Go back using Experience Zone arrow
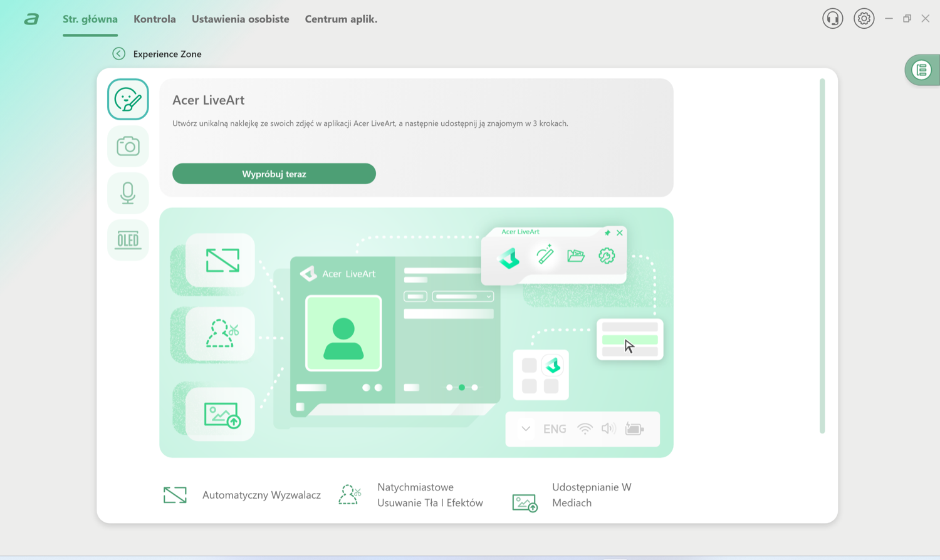940x560 pixels. coord(118,54)
